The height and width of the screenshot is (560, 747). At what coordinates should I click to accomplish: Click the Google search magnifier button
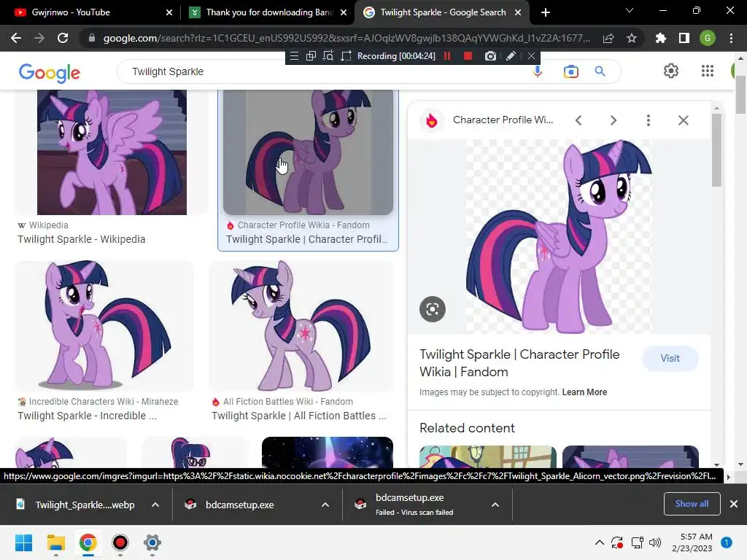[x=600, y=71]
